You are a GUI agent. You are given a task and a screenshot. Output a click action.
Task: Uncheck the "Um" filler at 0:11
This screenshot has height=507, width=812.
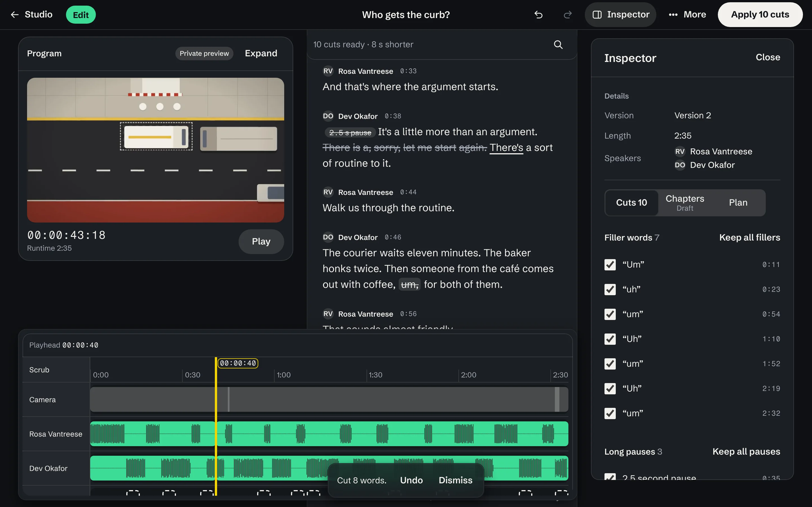[x=610, y=264]
